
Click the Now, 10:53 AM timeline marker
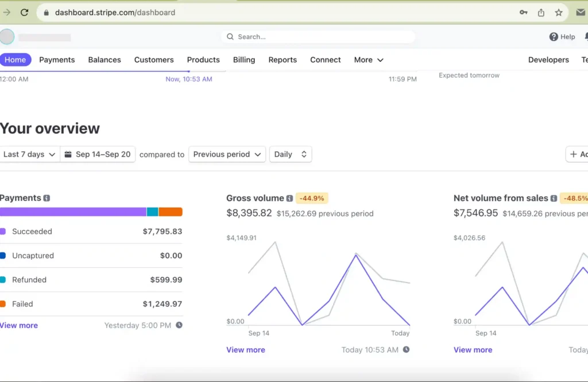coord(188,79)
